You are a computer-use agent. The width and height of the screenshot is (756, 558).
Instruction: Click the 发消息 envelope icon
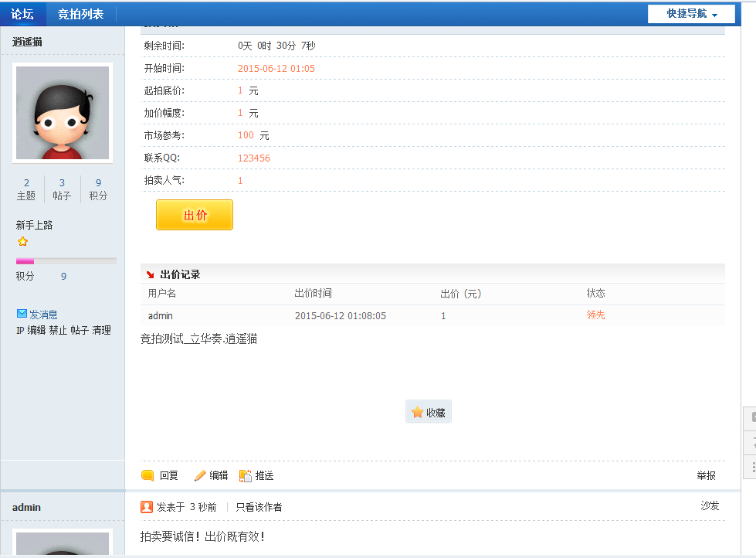coord(22,314)
